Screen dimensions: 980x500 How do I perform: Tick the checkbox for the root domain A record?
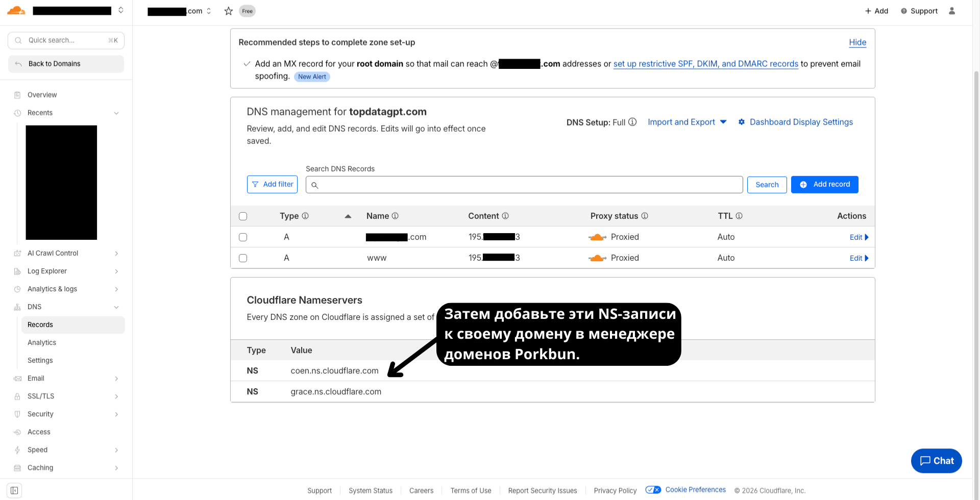pyautogui.click(x=243, y=237)
